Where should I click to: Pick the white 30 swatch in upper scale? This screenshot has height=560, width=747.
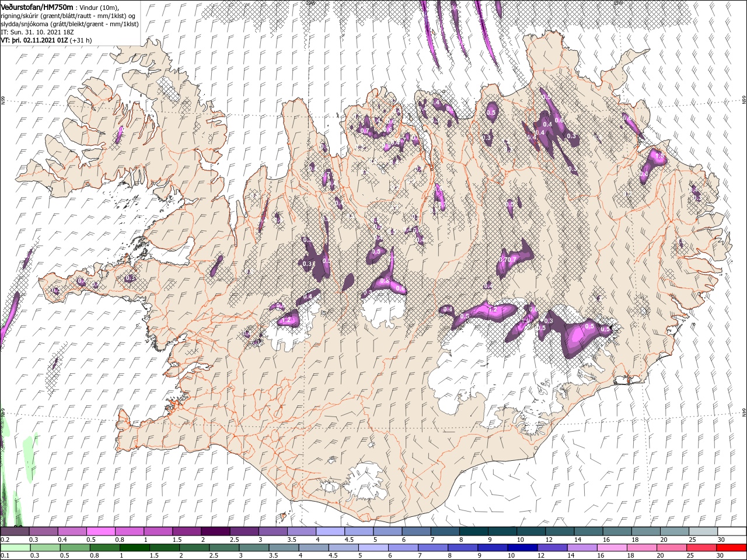(x=732, y=531)
